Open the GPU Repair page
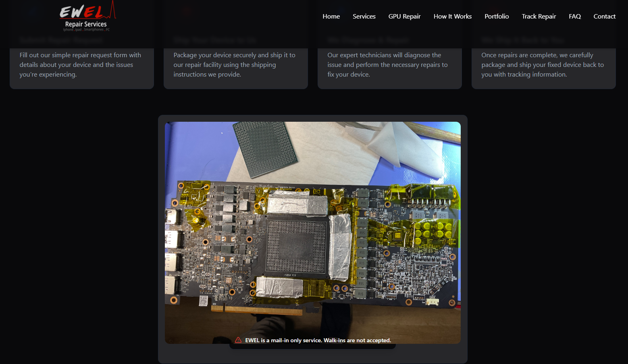Image resolution: width=628 pixels, height=364 pixels. pos(404,16)
